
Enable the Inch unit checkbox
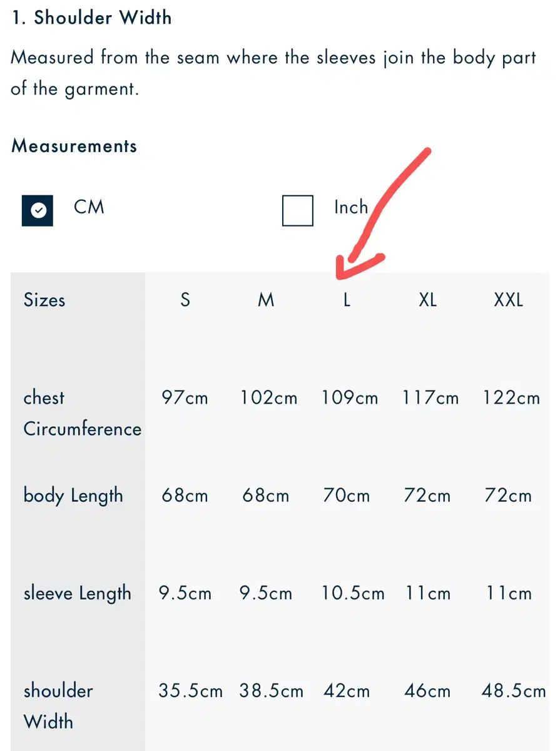tap(297, 211)
